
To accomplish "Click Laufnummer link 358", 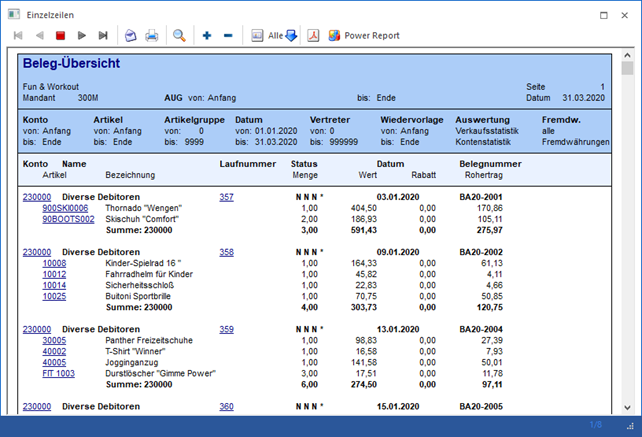I will 227,253.
